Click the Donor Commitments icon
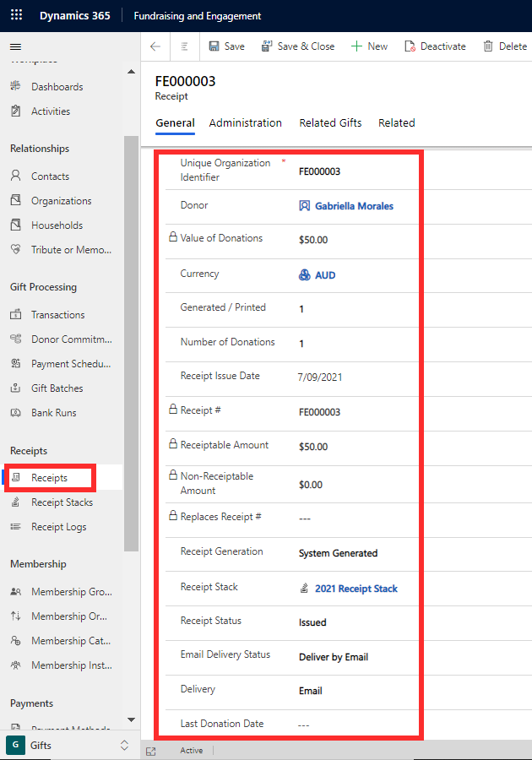The width and height of the screenshot is (532, 760). [15, 339]
